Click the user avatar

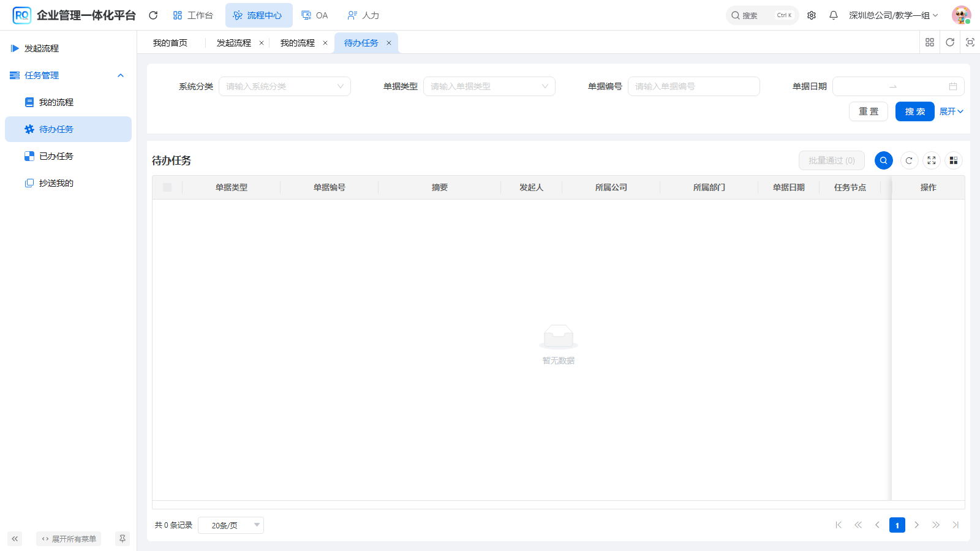point(962,15)
